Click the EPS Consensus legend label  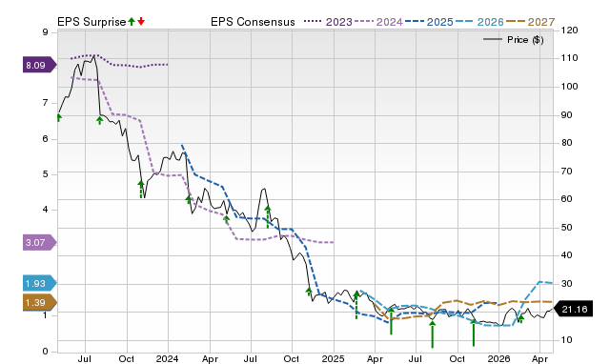253,22
